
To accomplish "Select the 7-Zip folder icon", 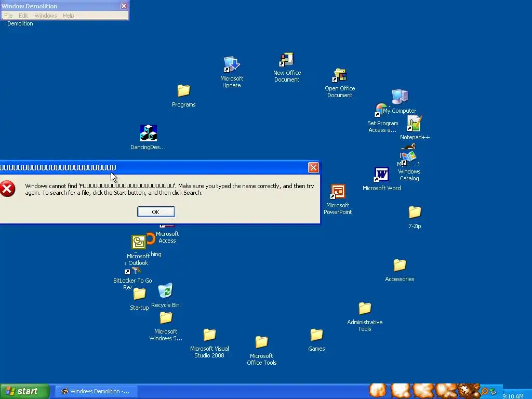I will [415, 212].
